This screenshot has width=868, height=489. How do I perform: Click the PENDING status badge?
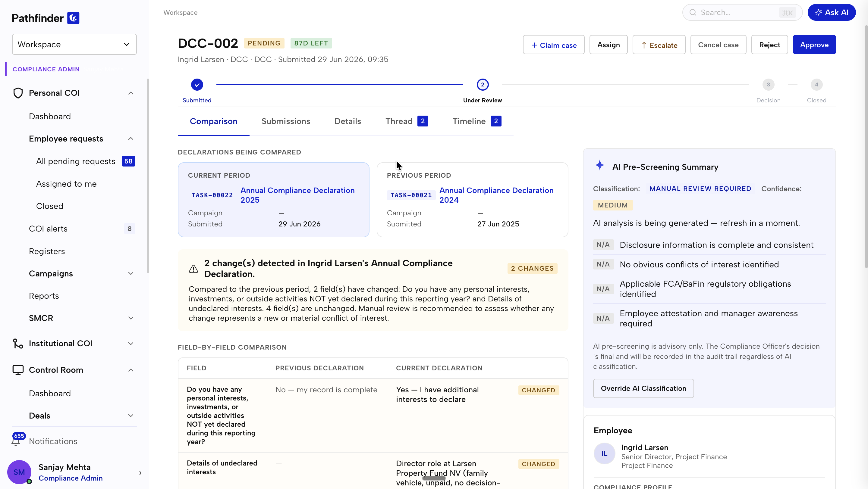click(264, 43)
